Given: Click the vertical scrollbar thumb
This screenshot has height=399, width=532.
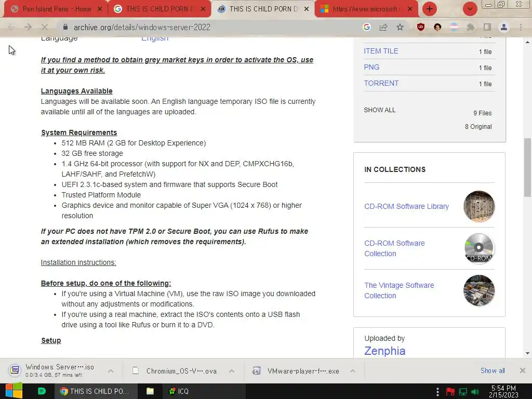Looking at the screenshot, I should (x=527, y=168).
